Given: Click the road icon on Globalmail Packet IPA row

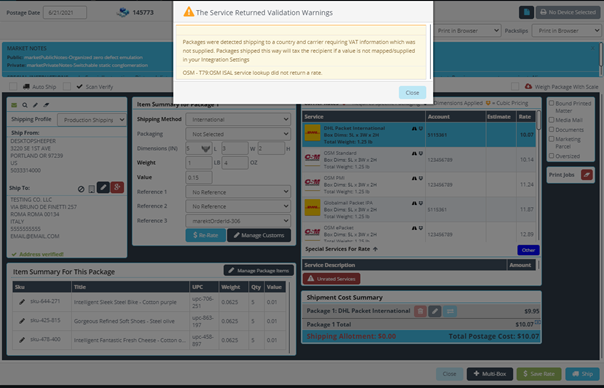Looking at the screenshot, I should click(414, 203).
